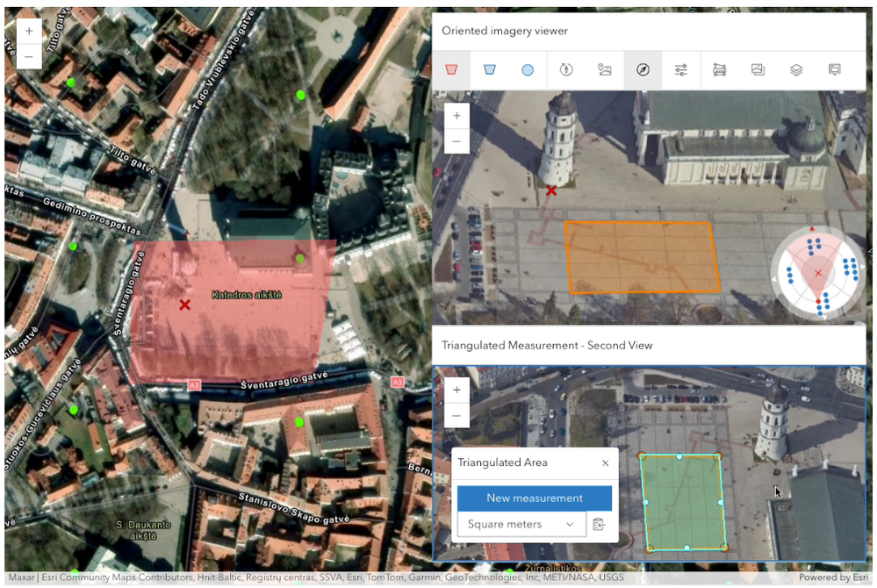The height and width of the screenshot is (588, 877).
Task: Zoom in on the main map
Action: [x=29, y=31]
